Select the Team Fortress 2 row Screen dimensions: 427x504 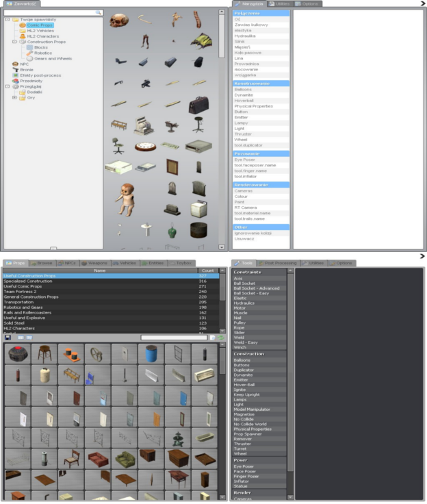pos(111,292)
